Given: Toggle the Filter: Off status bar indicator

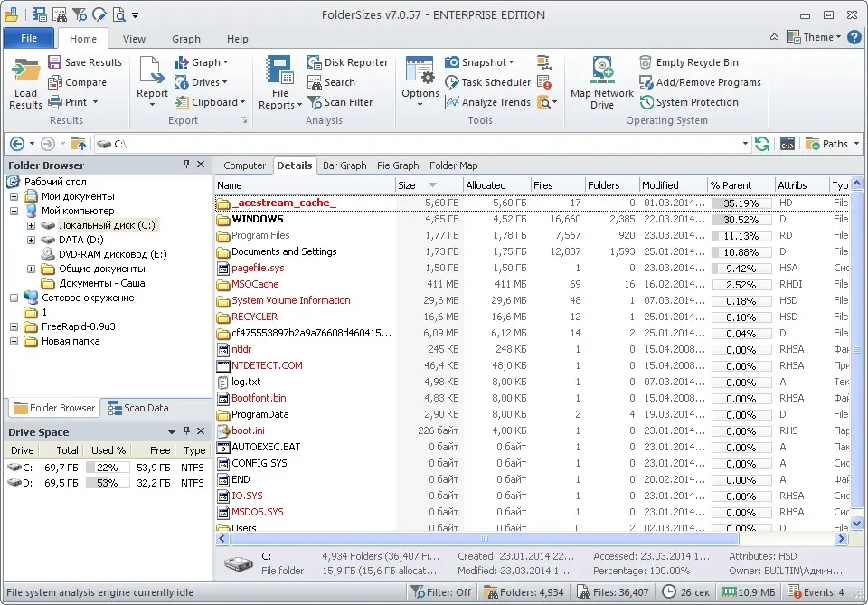Looking at the screenshot, I should [440, 592].
